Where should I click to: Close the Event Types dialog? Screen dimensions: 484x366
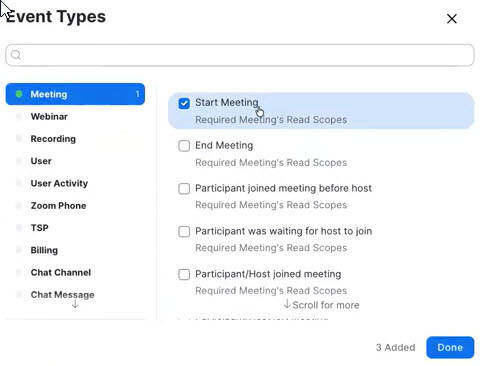(451, 19)
